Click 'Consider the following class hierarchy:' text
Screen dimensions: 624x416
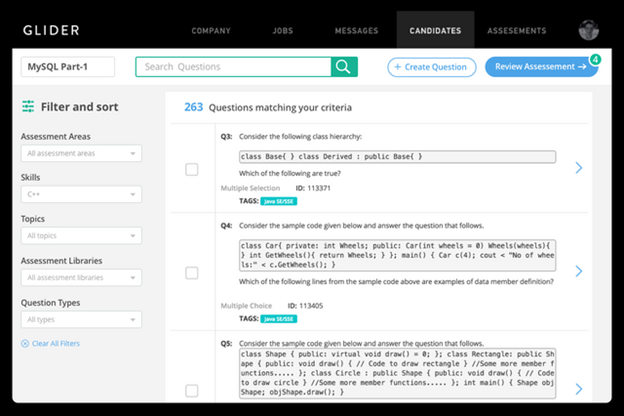click(300, 137)
